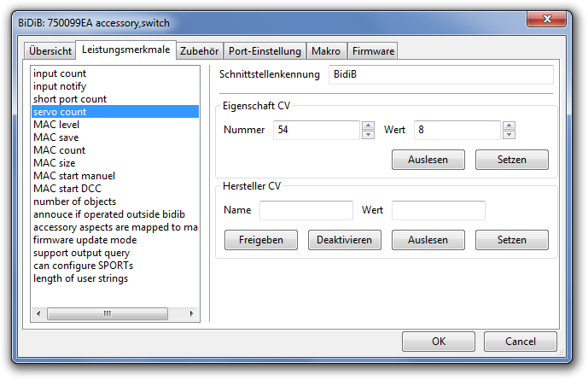
Task: Increase the Nummer spinner value
Action: [368, 126]
